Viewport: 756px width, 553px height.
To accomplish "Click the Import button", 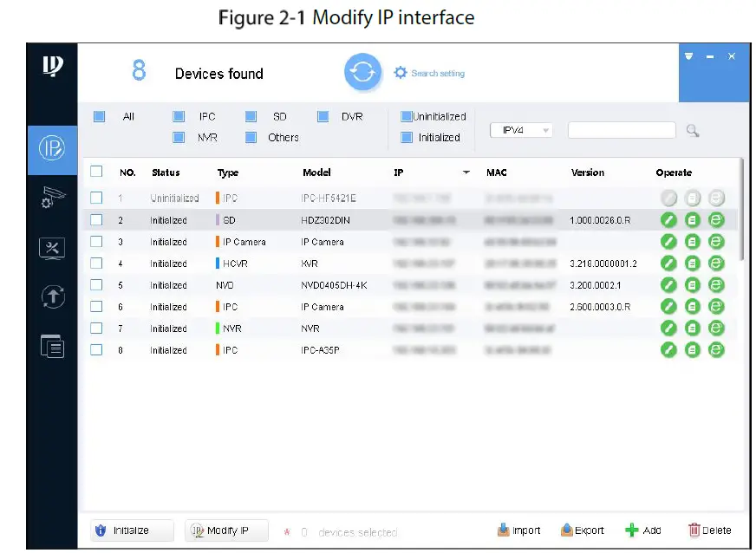I will [x=518, y=530].
